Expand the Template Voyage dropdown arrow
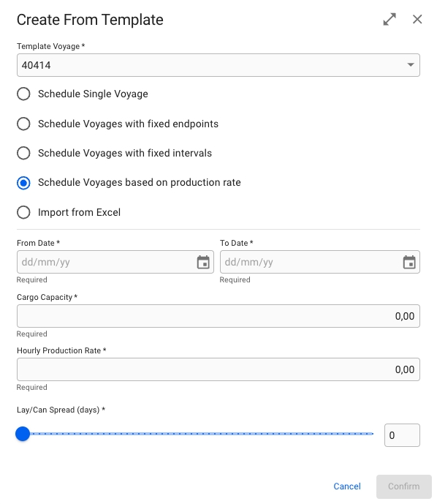 point(411,65)
